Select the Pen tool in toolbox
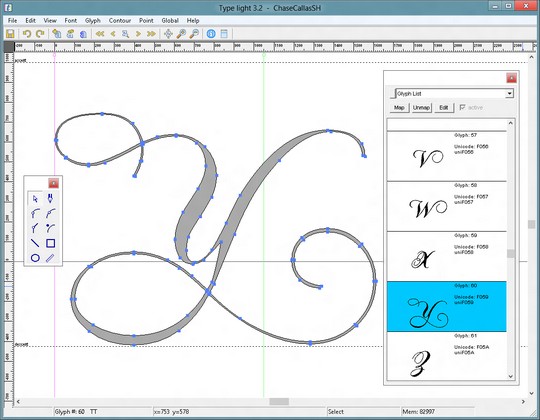This screenshot has width=540, height=420. click(x=50, y=199)
